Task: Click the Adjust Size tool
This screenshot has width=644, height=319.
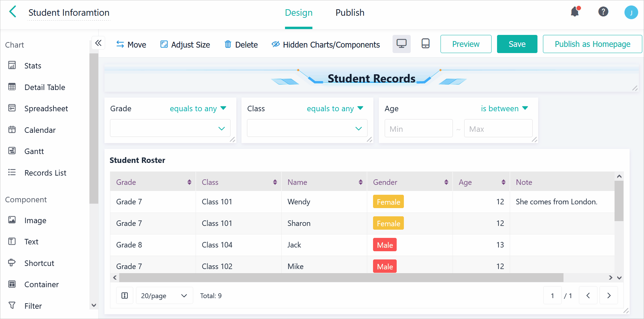Action: pos(185,44)
